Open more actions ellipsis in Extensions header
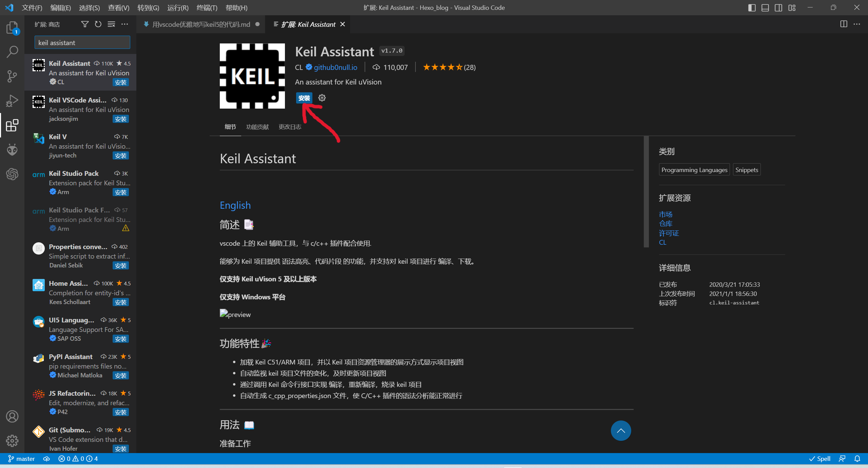The height and width of the screenshot is (468, 868). [x=125, y=24]
